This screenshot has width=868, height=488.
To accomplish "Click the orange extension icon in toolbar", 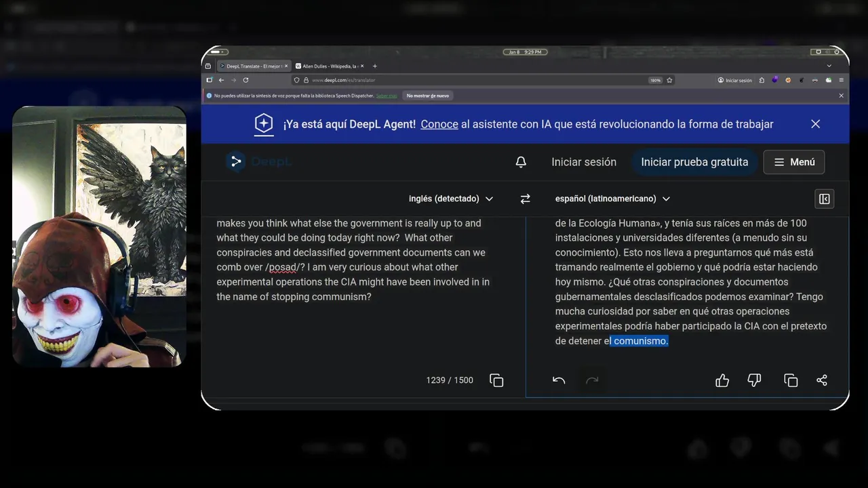I will point(788,80).
